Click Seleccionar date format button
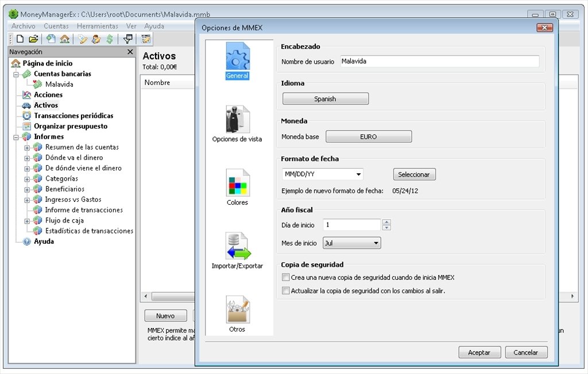 pyautogui.click(x=415, y=174)
